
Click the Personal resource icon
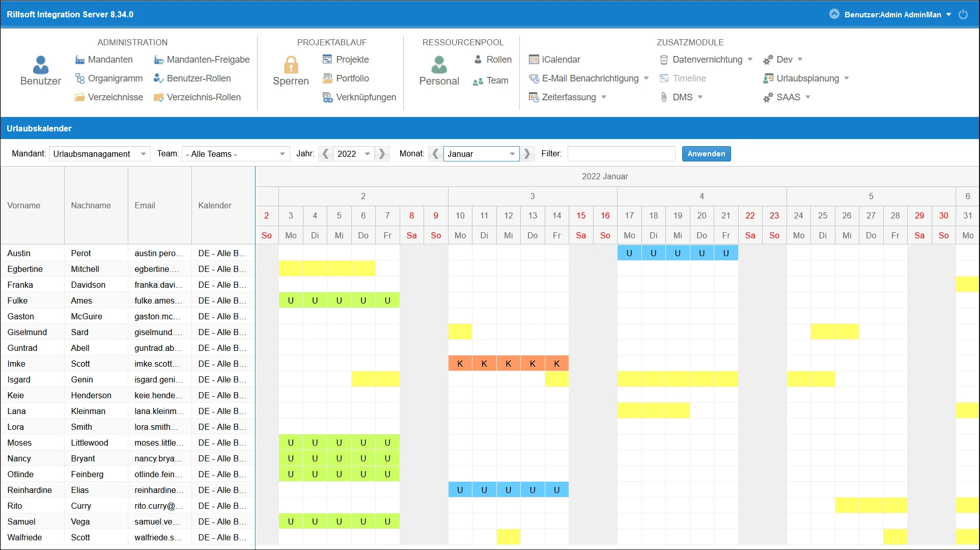coord(439,65)
